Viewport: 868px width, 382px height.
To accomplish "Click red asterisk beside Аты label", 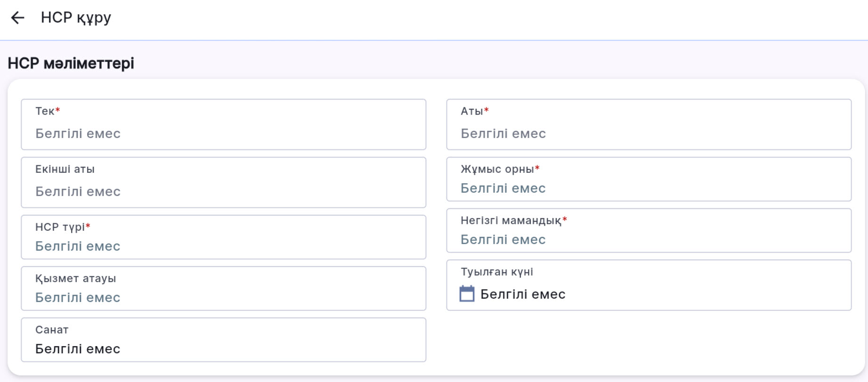I will (487, 110).
